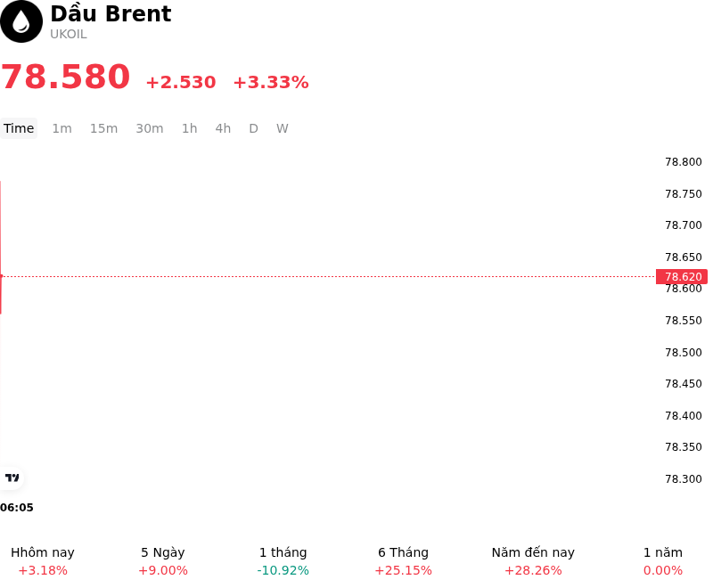Choose the 6 Tháng performance range
This screenshot has width=713, height=588.
click(404, 561)
